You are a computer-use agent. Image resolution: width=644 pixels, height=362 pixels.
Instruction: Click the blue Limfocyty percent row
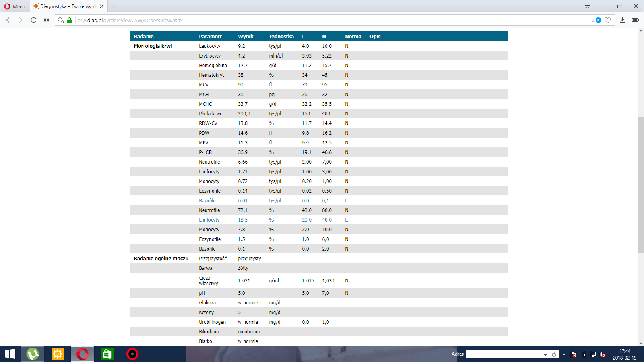point(209,220)
